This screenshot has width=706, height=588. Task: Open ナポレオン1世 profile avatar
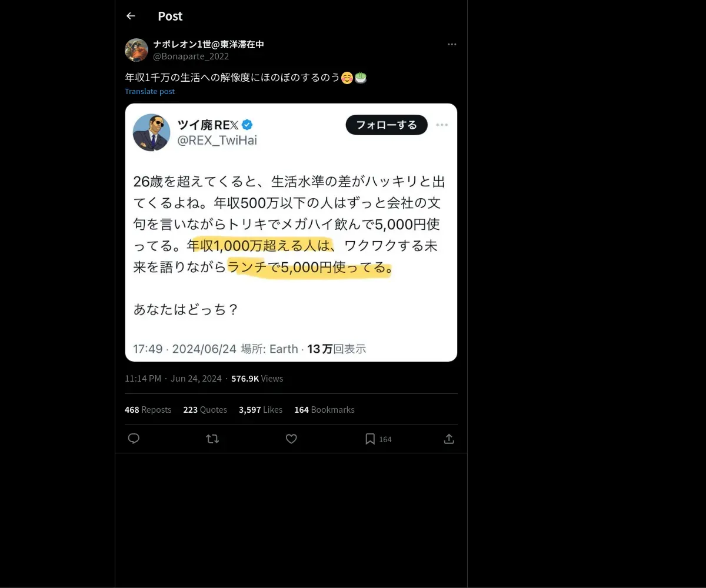[x=136, y=50]
